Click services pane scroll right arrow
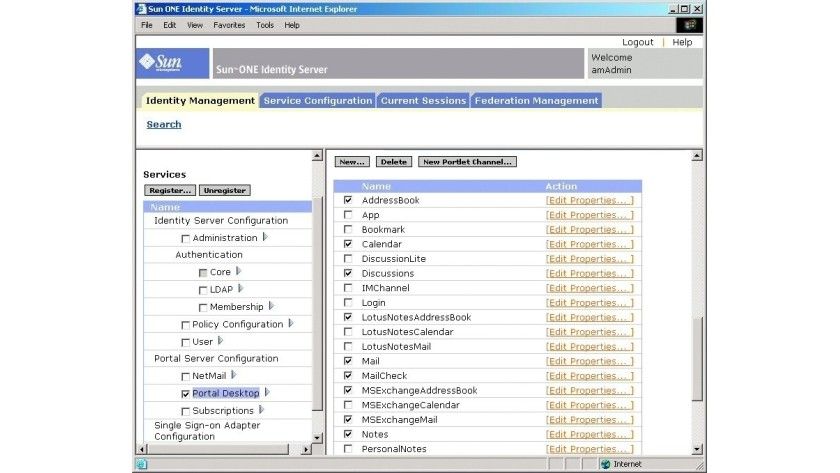The image size is (840, 473). (306, 449)
